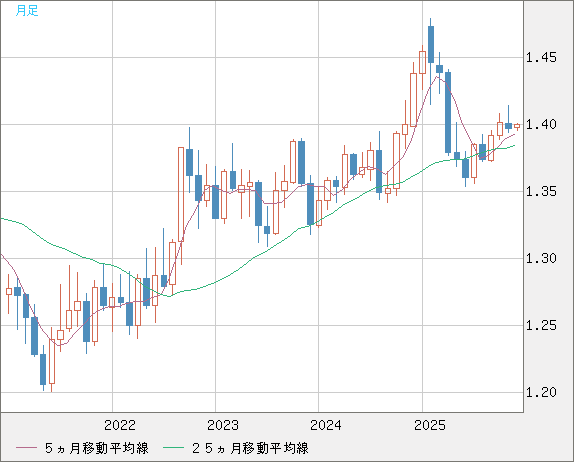The width and height of the screenshot is (574, 462).
Task: Click the 1.30 price axis label
Action: [x=541, y=258]
